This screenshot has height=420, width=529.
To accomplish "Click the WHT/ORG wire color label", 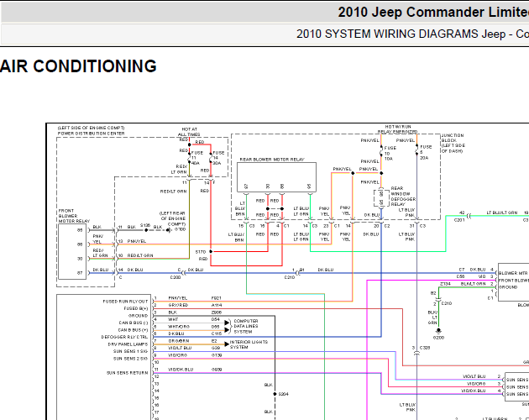I will click(179, 327).
